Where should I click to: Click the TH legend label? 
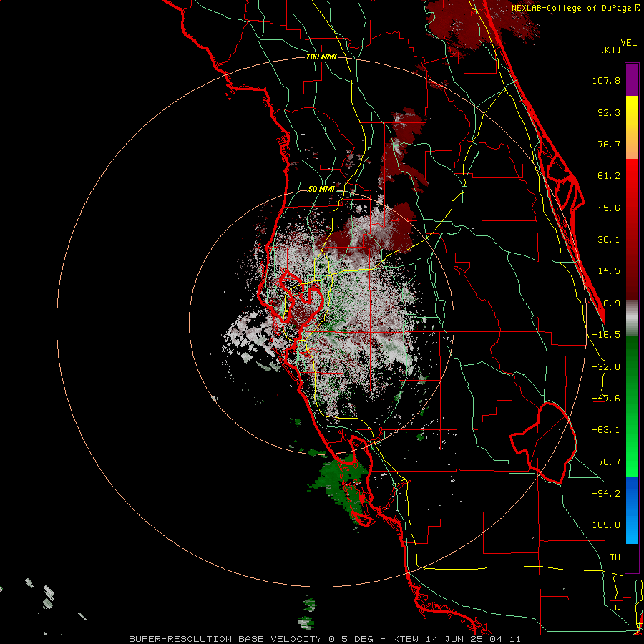click(x=615, y=557)
